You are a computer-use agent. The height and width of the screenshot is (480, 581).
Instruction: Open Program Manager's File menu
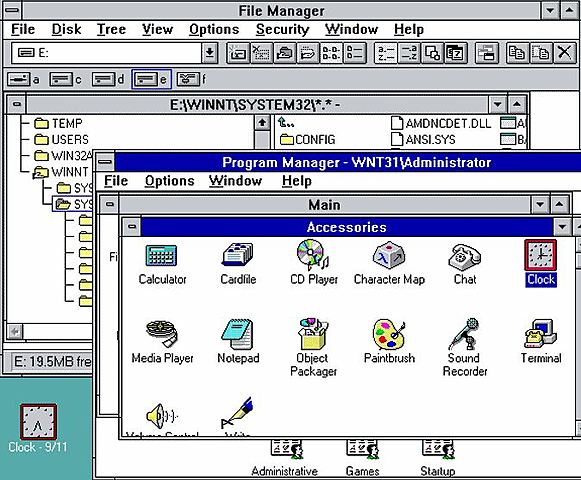coord(116,181)
